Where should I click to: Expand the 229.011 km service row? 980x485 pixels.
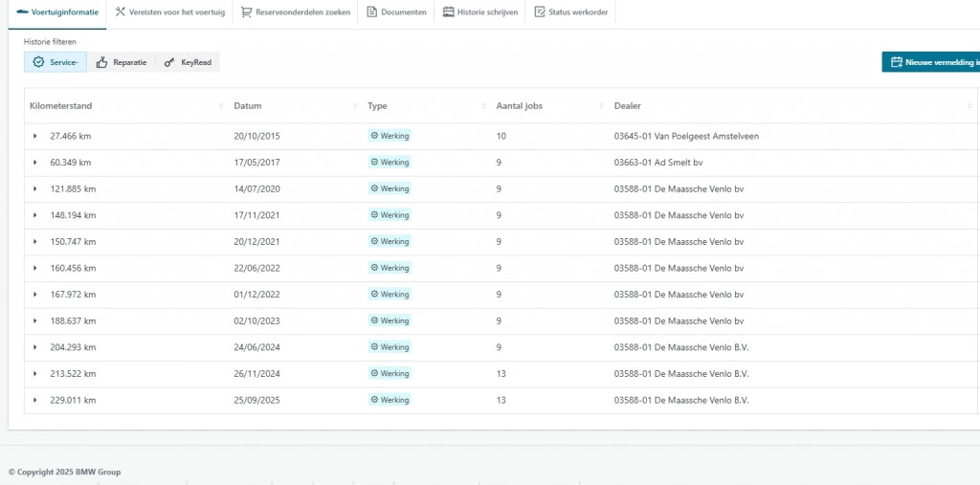coord(35,400)
